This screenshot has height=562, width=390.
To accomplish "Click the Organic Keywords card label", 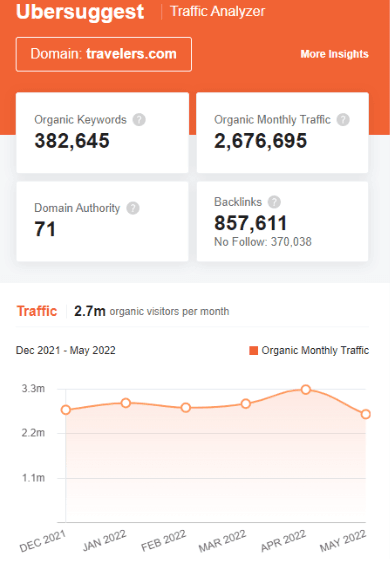I will [80, 120].
